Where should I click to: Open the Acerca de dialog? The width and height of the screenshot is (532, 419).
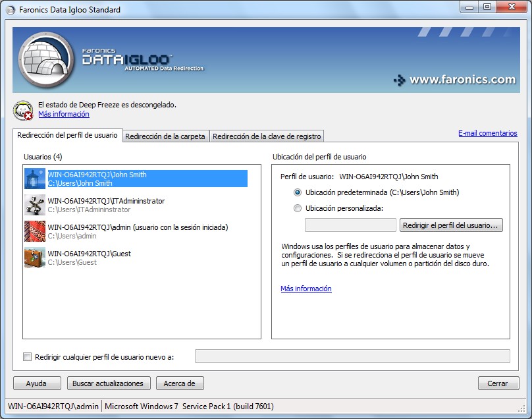pos(180,383)
